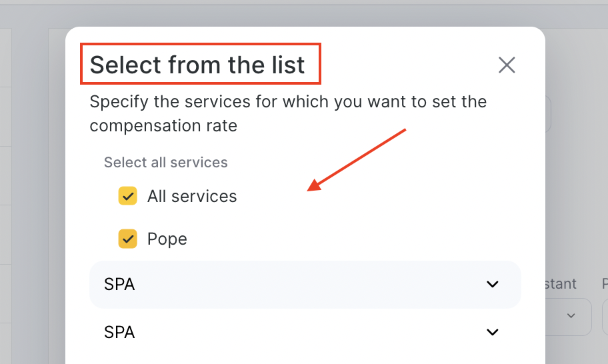Viewport: 608px width, 364px height.
Task: Click the "Select from the list" heading
Action: click(x=197, y=65)
